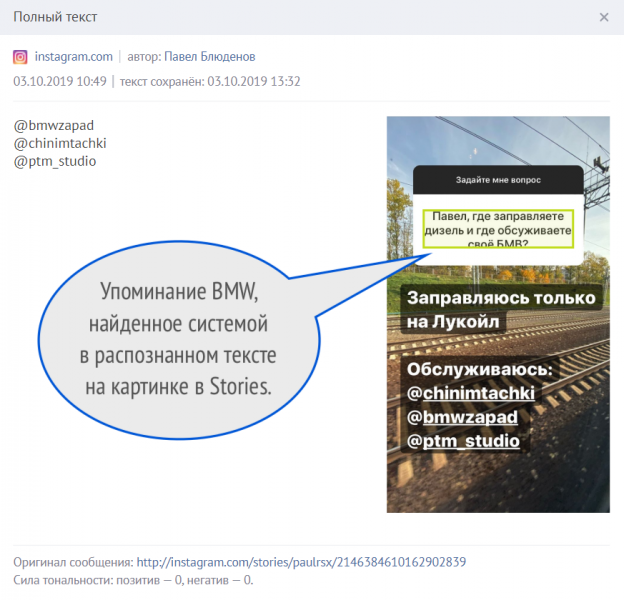The image size is (624, 600).
Task: Click the Заправляюсь только на Лукойл caption
Action: click(501, 310)
